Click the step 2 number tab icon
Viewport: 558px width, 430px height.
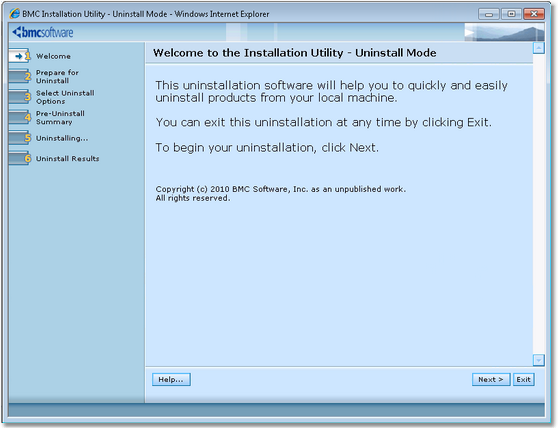tap(20, 76)
